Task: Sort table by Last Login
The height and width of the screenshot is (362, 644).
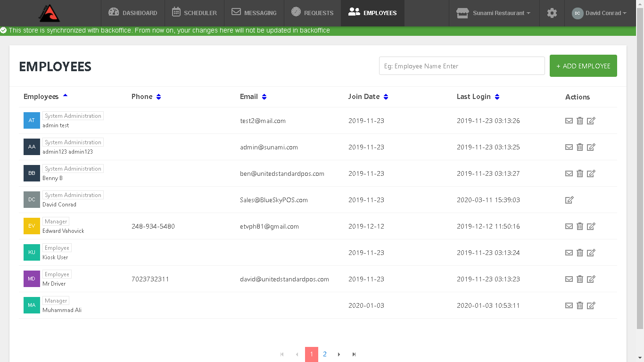Action: 497,97
